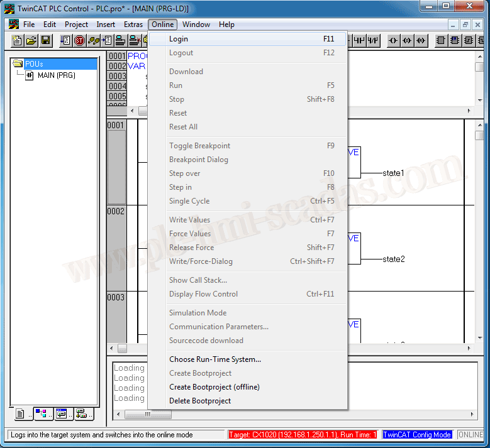490x448 pixels.
Task: Choose Run-Time System from Online menu
Action: point(214,359)
